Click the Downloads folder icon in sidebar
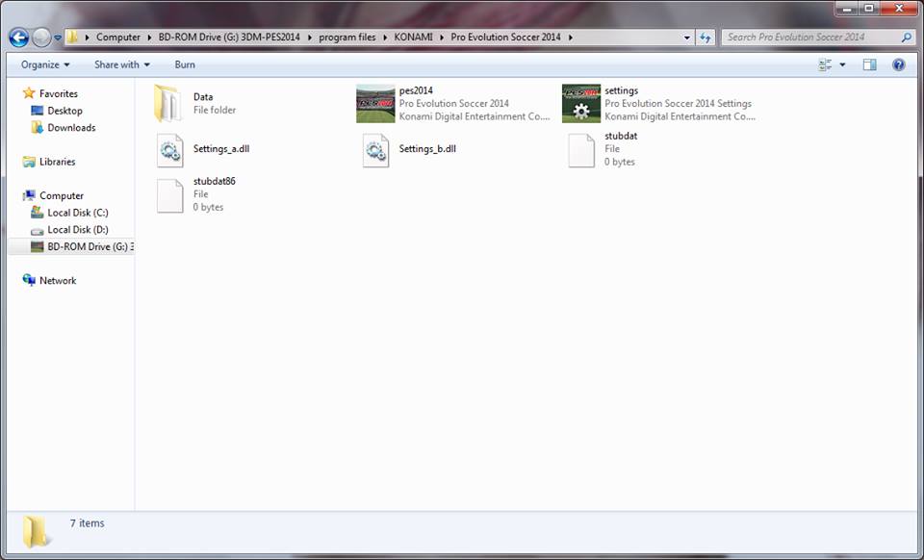 tap(38, 127)
